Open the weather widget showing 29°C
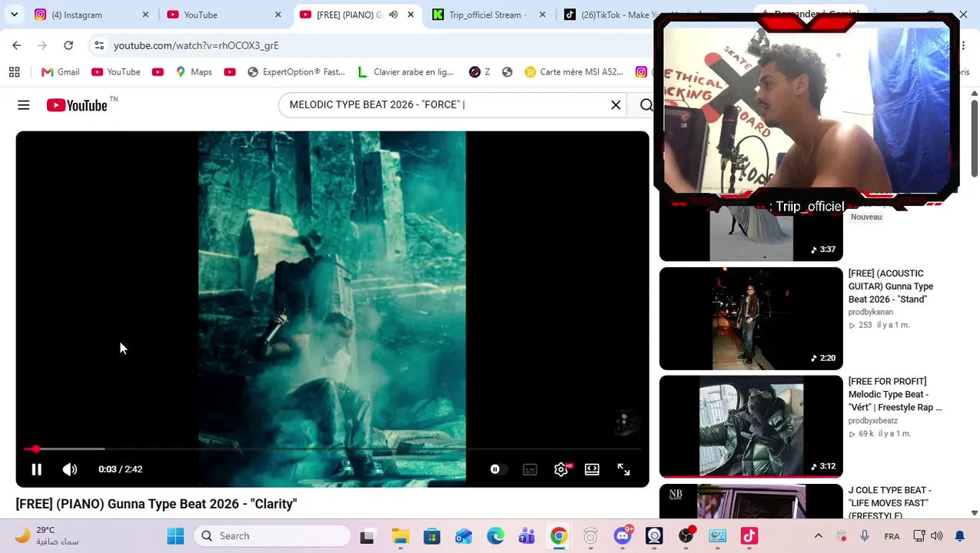Screen dimensions: 980x553 (x=48, y=535)
